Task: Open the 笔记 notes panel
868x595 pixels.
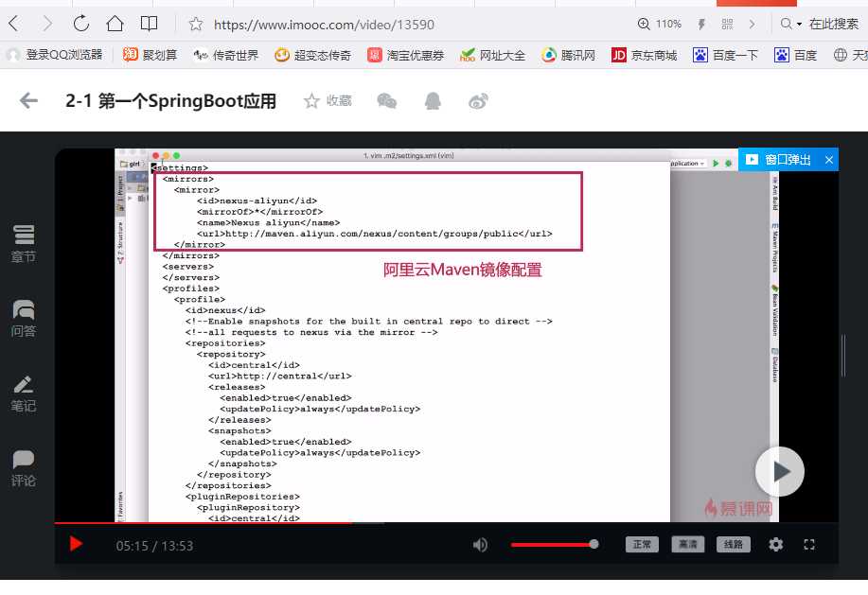Action: (24, 394)
